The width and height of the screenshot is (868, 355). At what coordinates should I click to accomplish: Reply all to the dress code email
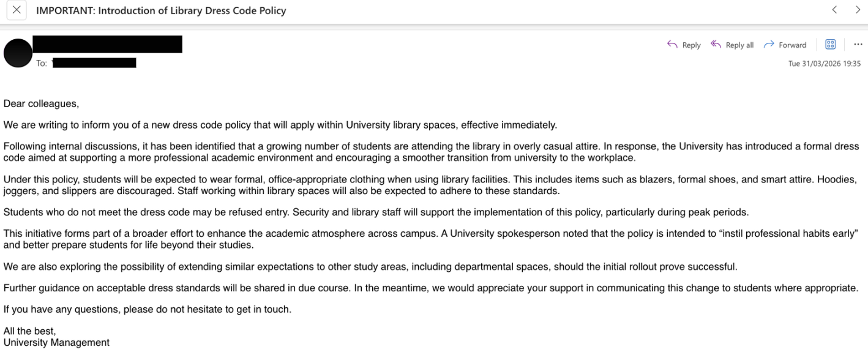[732, 45]
